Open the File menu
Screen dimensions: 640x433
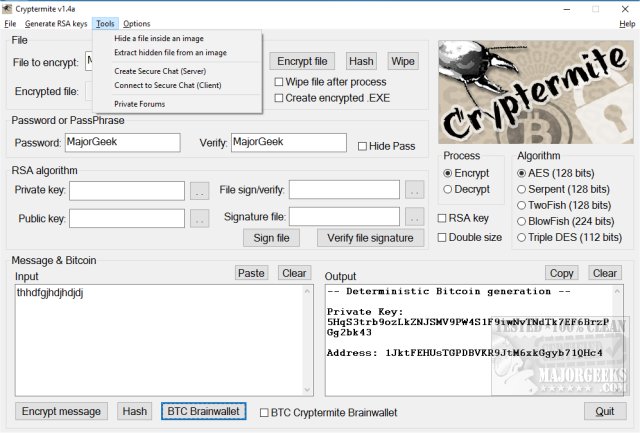click(x=10, y=24)
